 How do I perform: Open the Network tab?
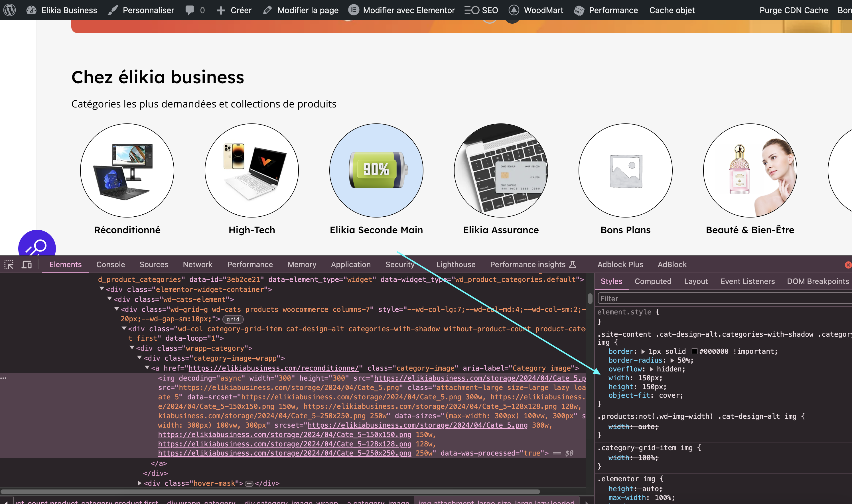[x=198, y=265]
